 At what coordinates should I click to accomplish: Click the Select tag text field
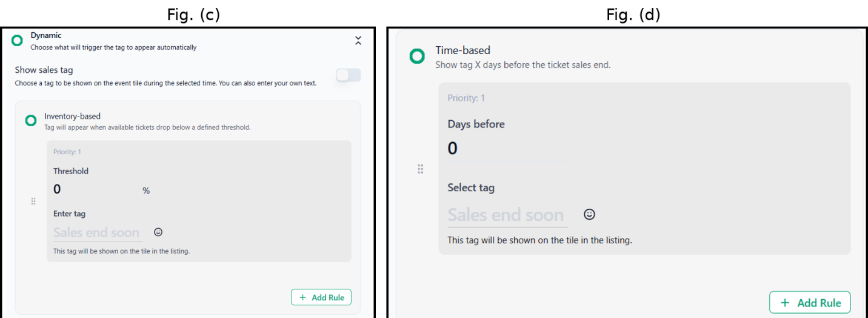pos(508,215)
